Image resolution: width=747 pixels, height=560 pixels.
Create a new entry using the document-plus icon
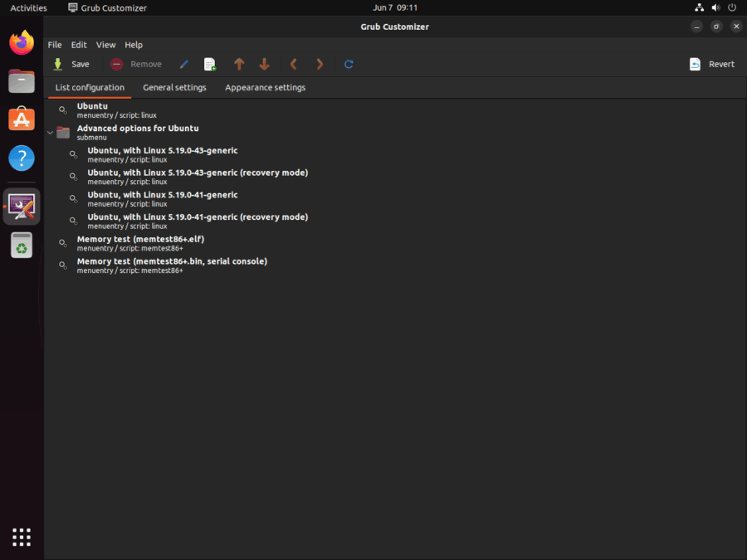click(209, 64)
